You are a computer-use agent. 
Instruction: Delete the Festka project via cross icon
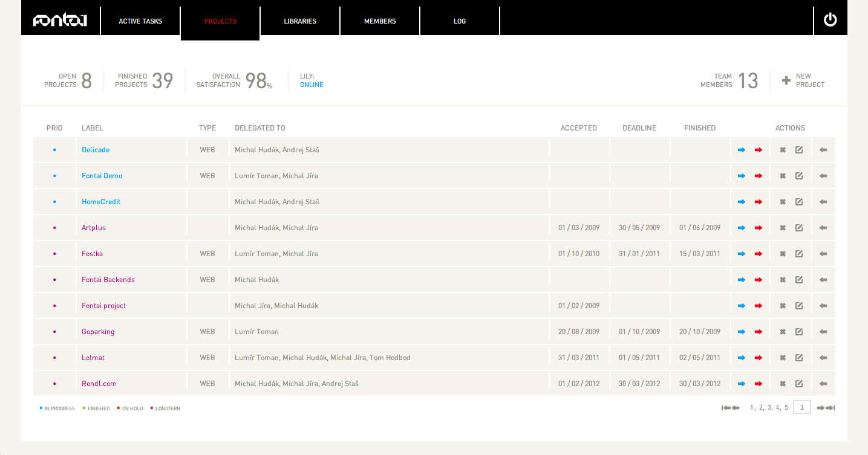(x=783, y=254)
